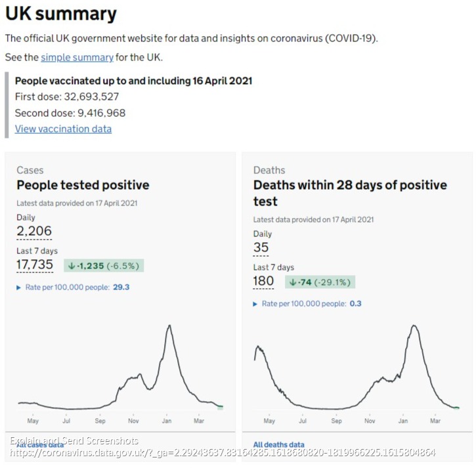Click the last 7 days cases figure 17,735
The width and height of the screenshot is (476, 468).
click(35, 265)
